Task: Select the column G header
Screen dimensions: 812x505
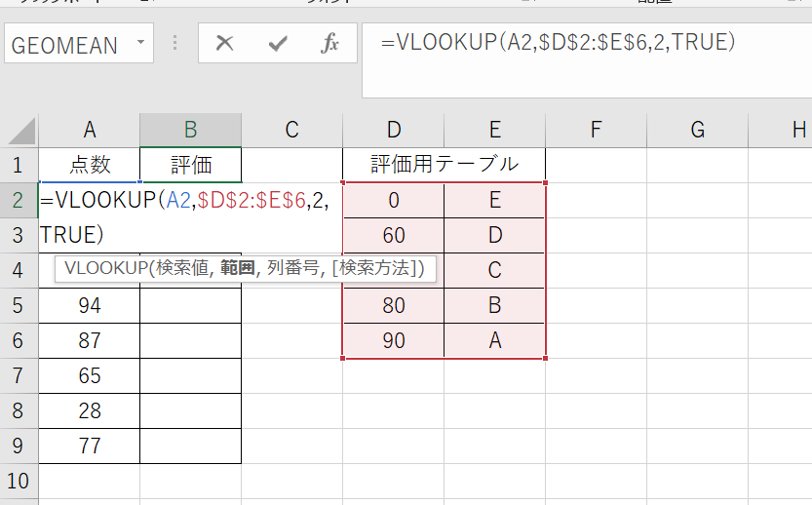Action: [x=697, y=130]
